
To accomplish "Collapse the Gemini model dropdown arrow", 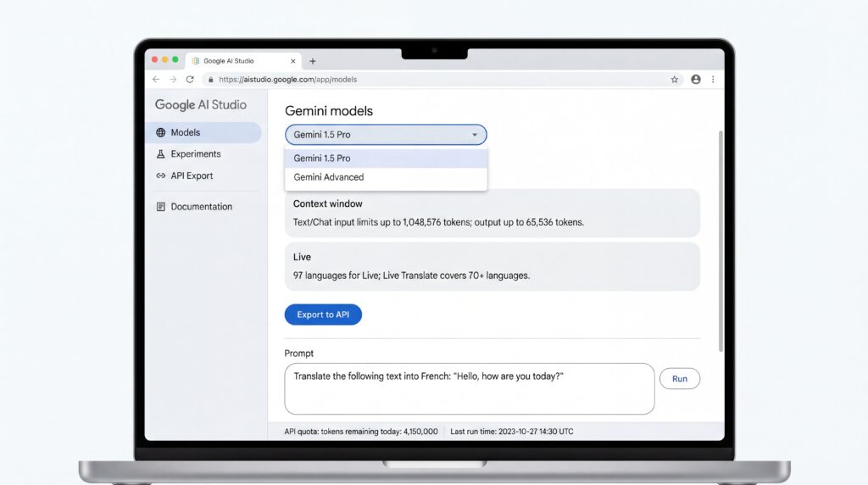I will [475, 135].
